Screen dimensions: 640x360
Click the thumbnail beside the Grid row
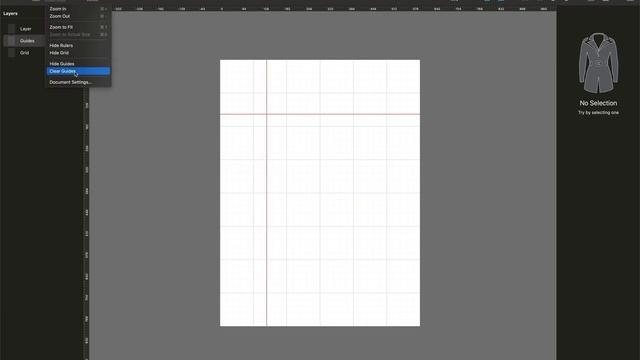11,53
